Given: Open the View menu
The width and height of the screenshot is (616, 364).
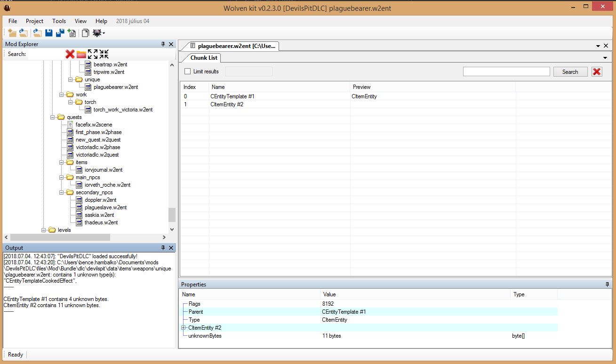Looking at the screenshot, I should coord(80,21).
